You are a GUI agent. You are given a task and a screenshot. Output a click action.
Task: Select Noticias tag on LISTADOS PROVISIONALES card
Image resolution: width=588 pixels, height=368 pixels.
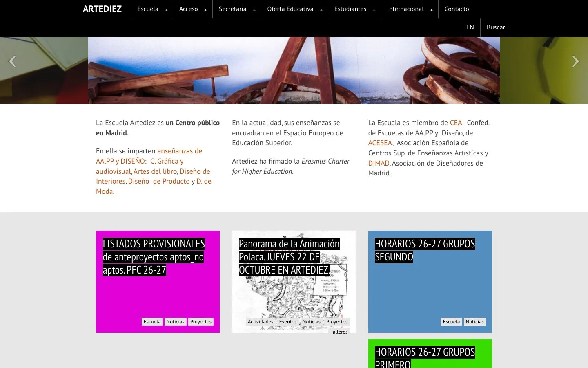pyautogui.click(x=176, y=322)
